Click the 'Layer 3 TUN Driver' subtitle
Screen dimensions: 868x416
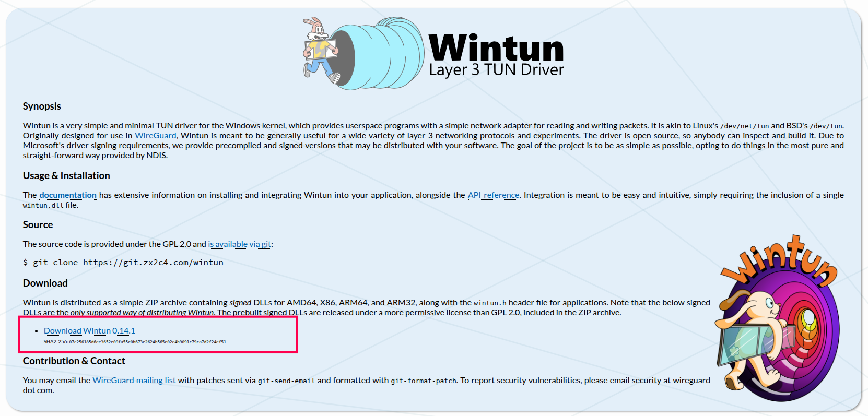(496, 70)
